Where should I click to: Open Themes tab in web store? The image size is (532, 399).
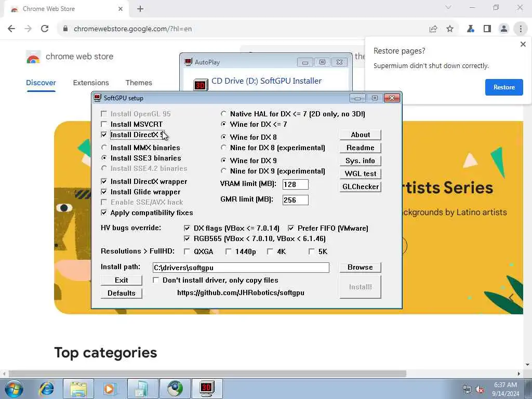pos(139,83)
